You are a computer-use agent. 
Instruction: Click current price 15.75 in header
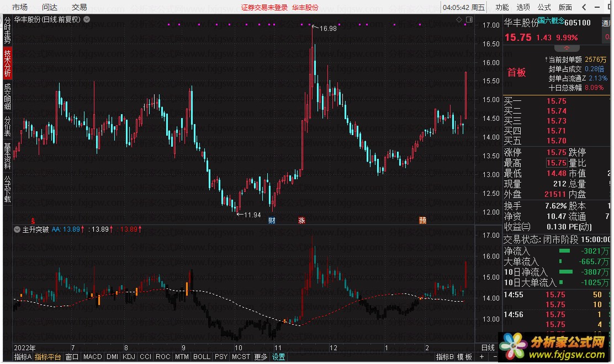click(x=518, y=38)
